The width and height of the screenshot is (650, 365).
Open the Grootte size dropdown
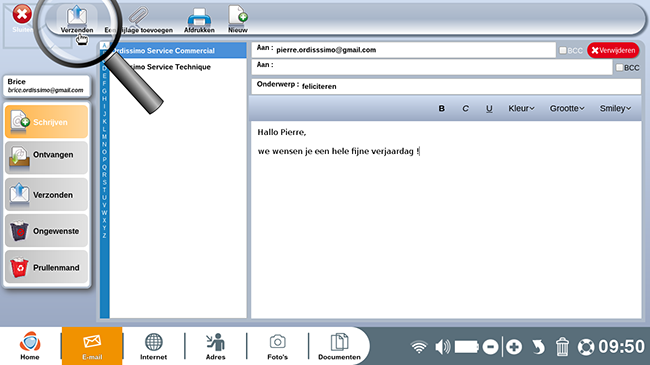click(567, 108)
